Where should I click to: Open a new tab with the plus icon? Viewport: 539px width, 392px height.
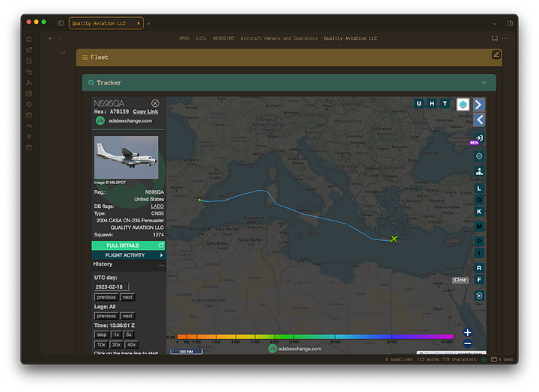[x=148, y=24]
